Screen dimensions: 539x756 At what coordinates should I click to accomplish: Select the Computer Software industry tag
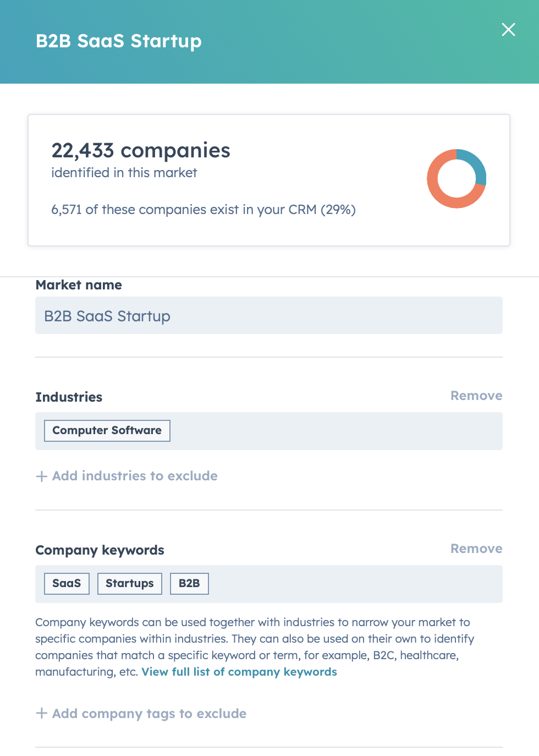tap(107, 431)
